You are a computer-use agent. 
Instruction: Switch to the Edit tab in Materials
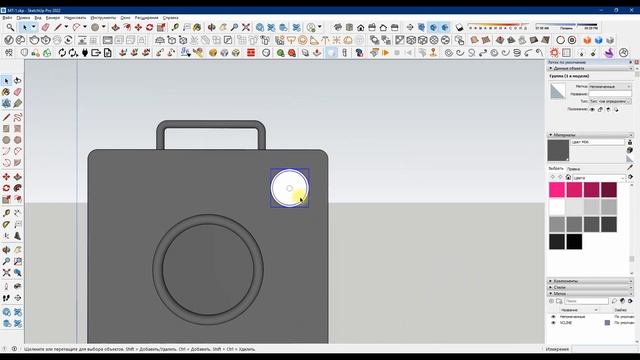(573, 169)
